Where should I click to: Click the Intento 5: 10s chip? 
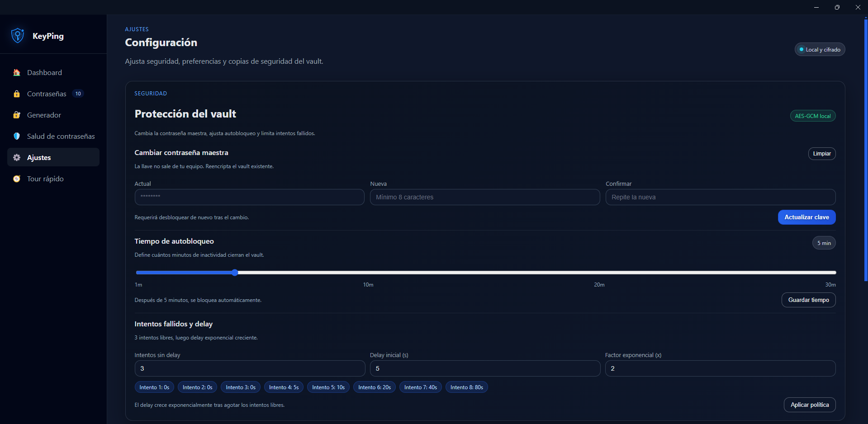tap(328, 387)
